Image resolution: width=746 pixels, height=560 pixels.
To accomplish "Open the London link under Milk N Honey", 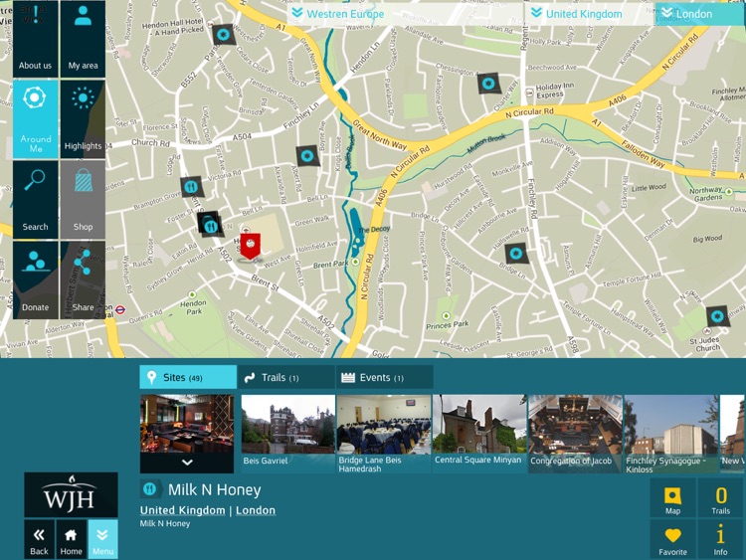I will [256, 510].
